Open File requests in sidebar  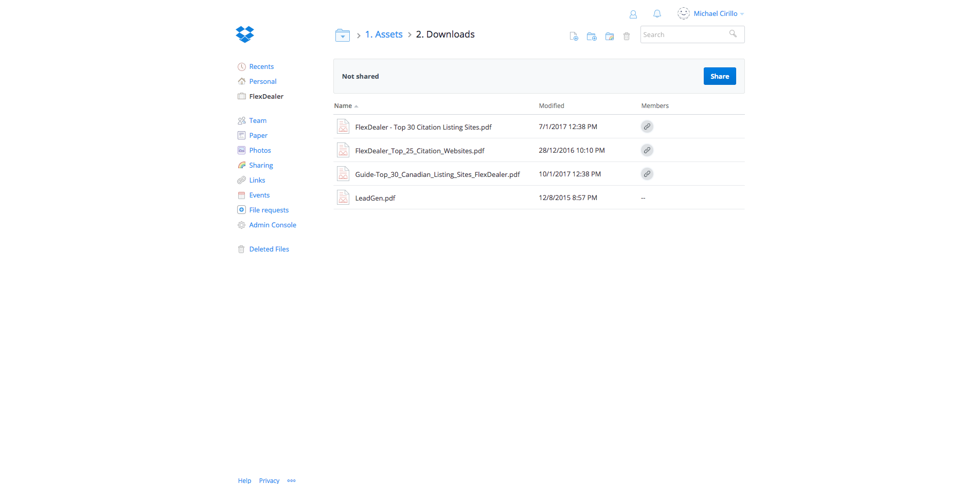269,210
